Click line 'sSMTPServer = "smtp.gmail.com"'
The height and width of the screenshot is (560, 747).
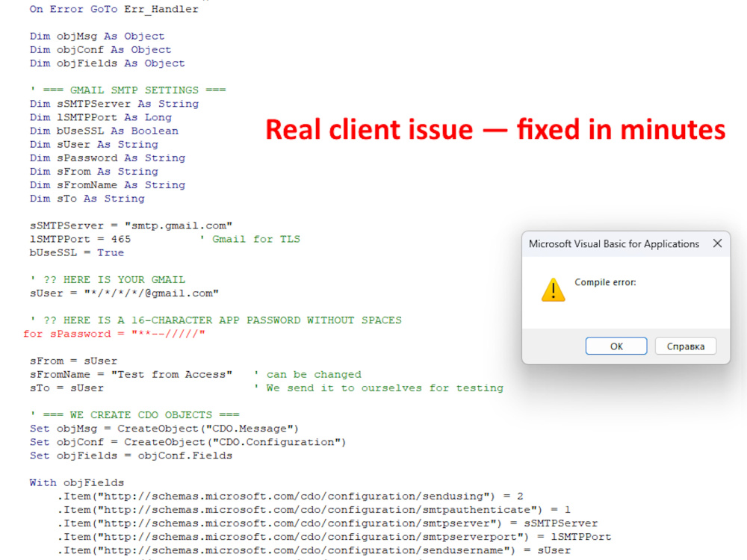click(131, 225)
